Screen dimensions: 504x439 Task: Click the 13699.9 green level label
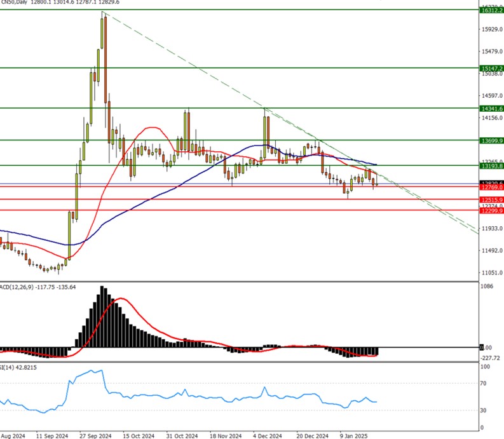click(491, 140)
